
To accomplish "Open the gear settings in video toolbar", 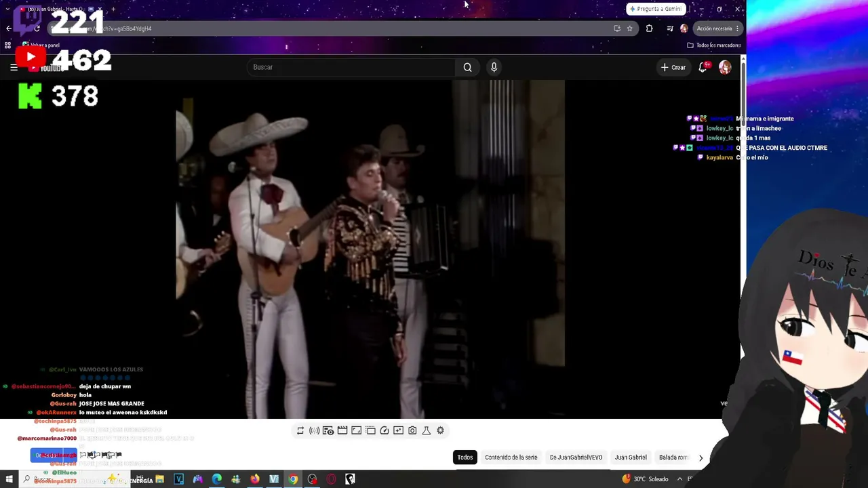I will 440,430.
